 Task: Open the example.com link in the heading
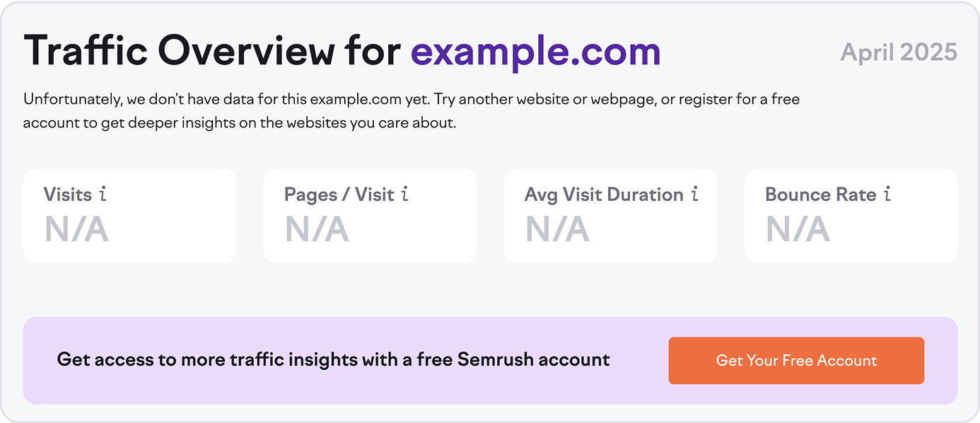[x=535, y=50]
